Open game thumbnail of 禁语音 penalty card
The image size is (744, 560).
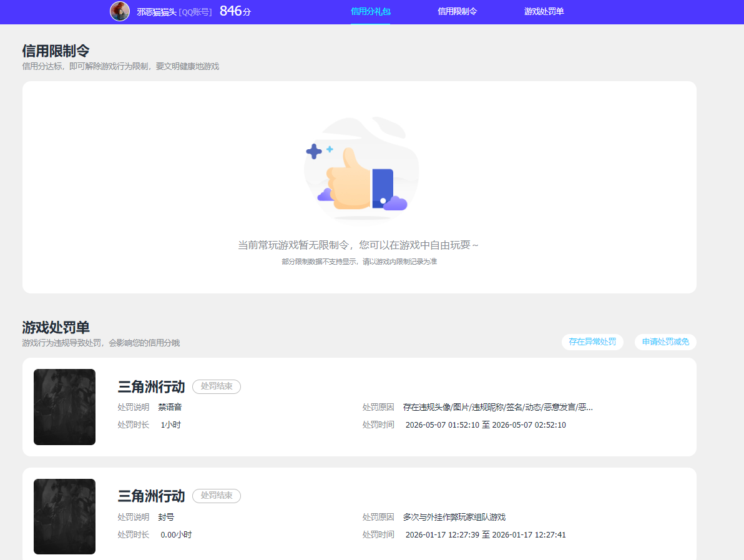pos(64,406)
